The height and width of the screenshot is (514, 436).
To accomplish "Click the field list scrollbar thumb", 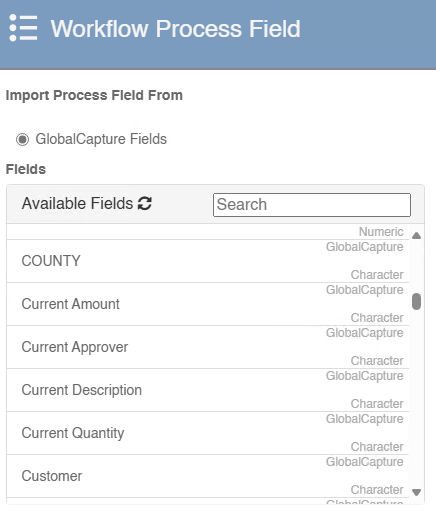I will [x=416, y=301].
